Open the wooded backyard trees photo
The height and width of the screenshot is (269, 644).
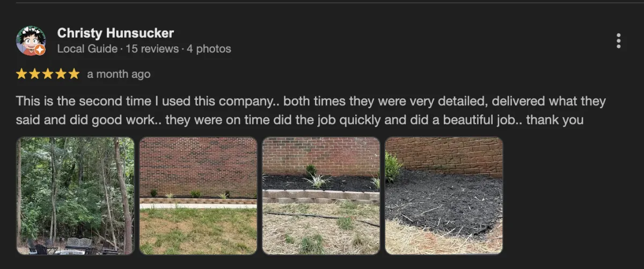(x=75, y=195)
